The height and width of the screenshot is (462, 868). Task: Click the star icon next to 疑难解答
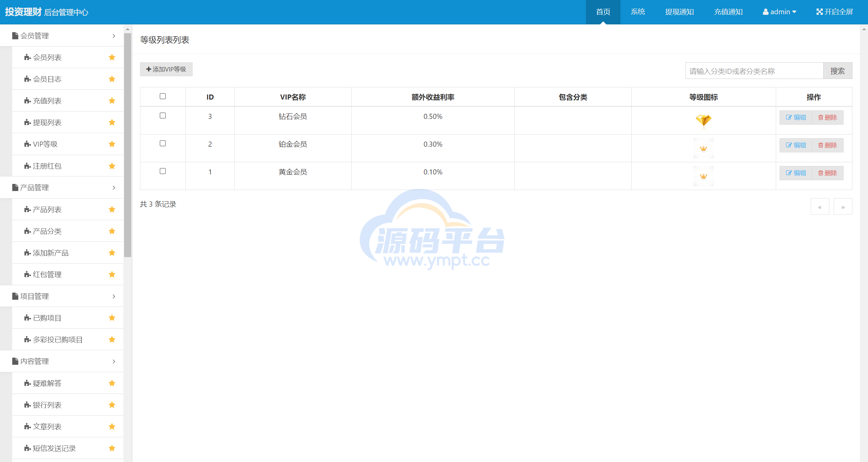(x=112, y=383)
